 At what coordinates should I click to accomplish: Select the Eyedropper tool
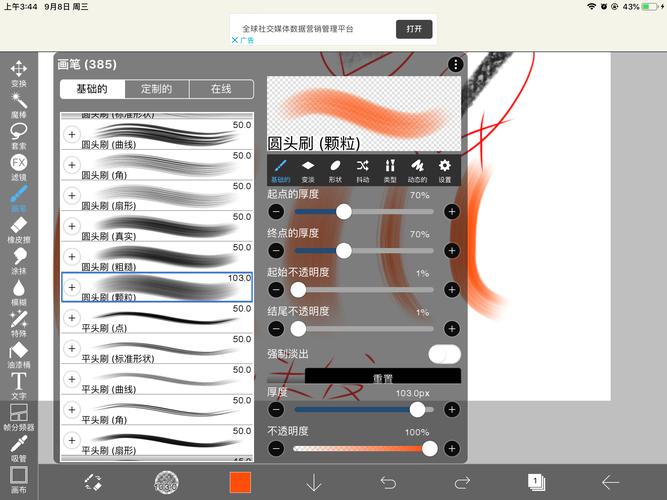click(18, 446)
